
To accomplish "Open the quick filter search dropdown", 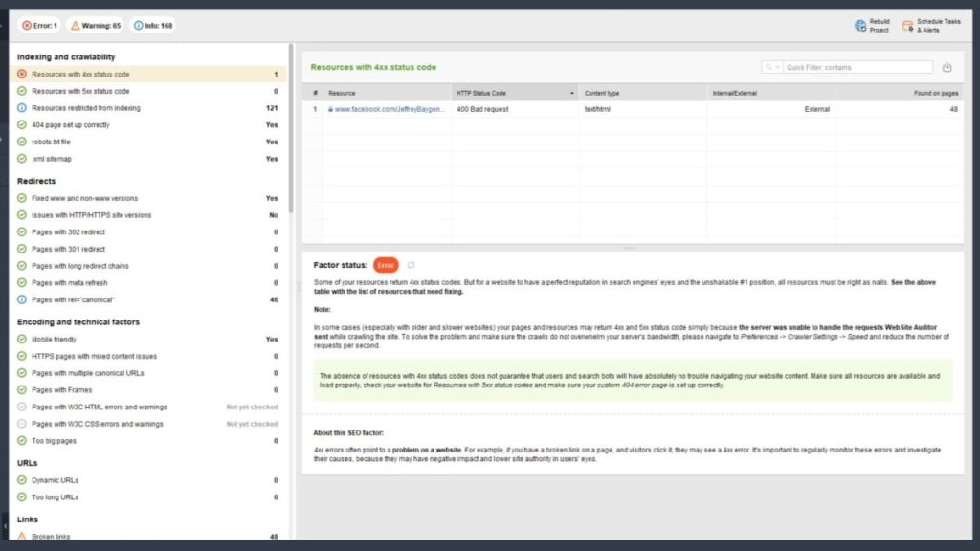I will 772,67.
